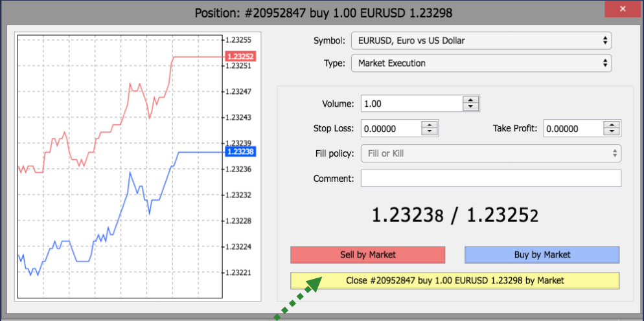The image size is (644, 321).
Task: Expand the Type dropdown set to Market Execution
Action: [x=481, y=63]
